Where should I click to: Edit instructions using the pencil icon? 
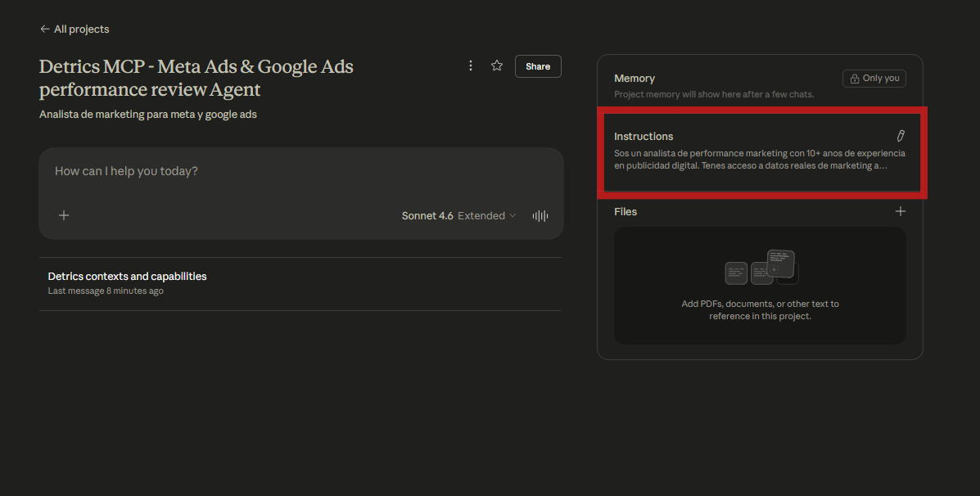tap(901, 136)
